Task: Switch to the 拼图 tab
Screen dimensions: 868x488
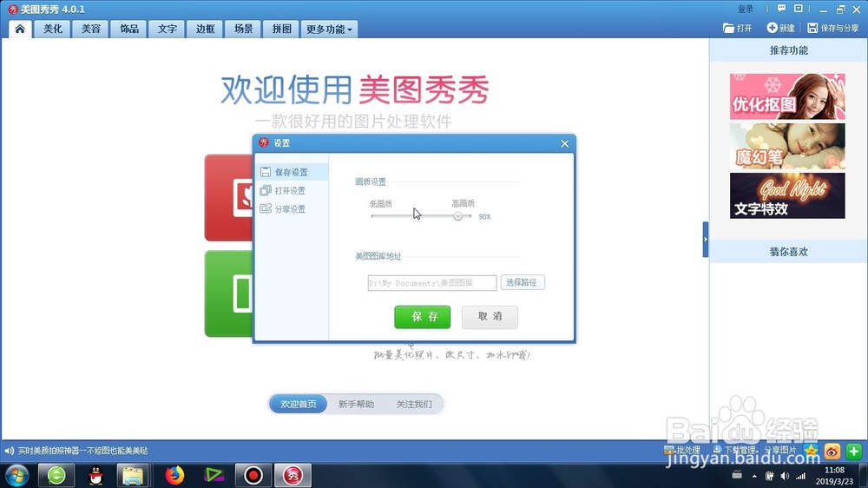Action: coord(281,29)
